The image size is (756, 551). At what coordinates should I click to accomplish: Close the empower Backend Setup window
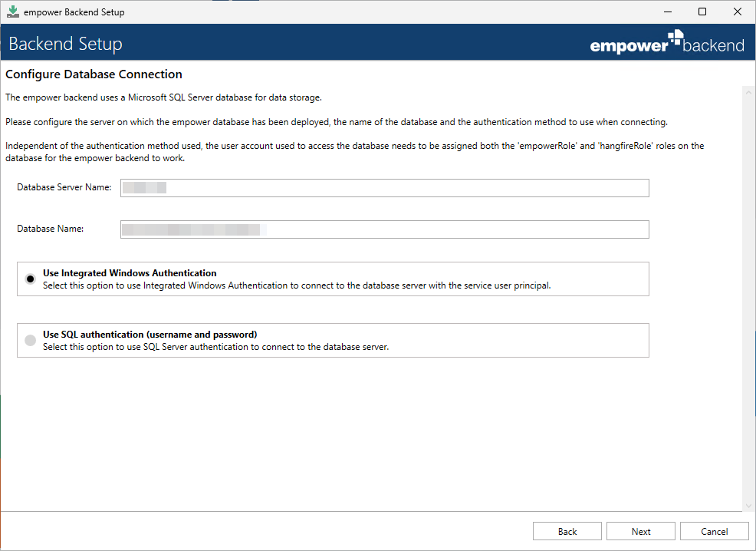coord(737,12)
